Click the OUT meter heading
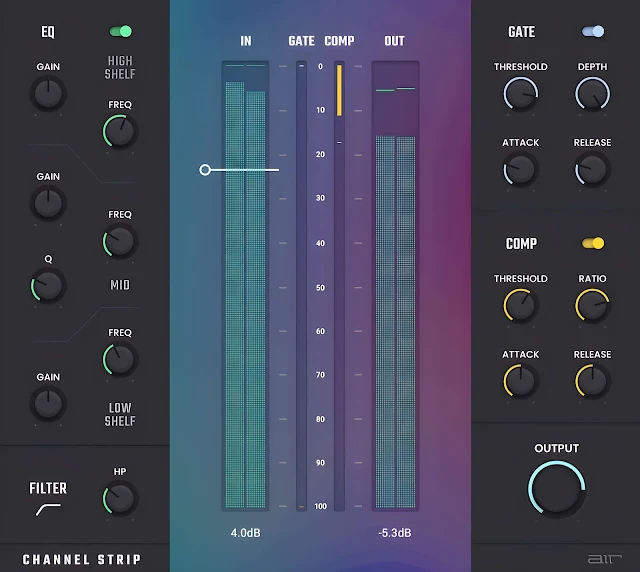 pos(394,41)
